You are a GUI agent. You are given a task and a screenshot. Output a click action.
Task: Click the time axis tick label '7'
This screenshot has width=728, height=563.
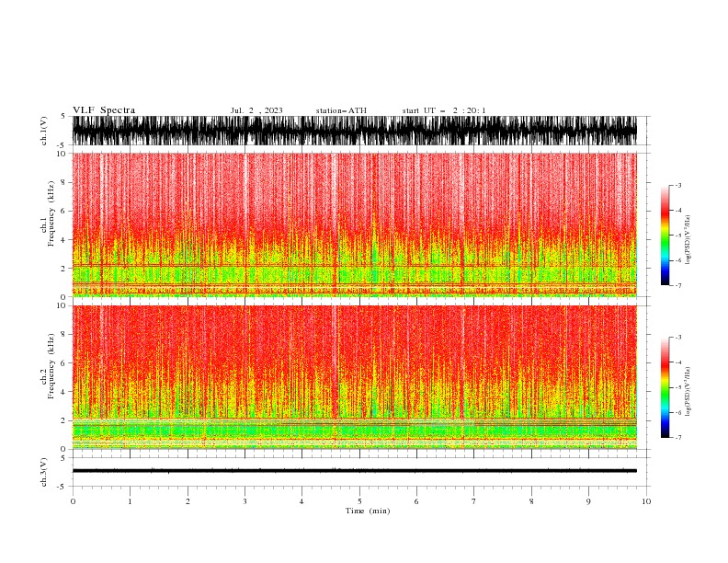click(x=474, y=501)
